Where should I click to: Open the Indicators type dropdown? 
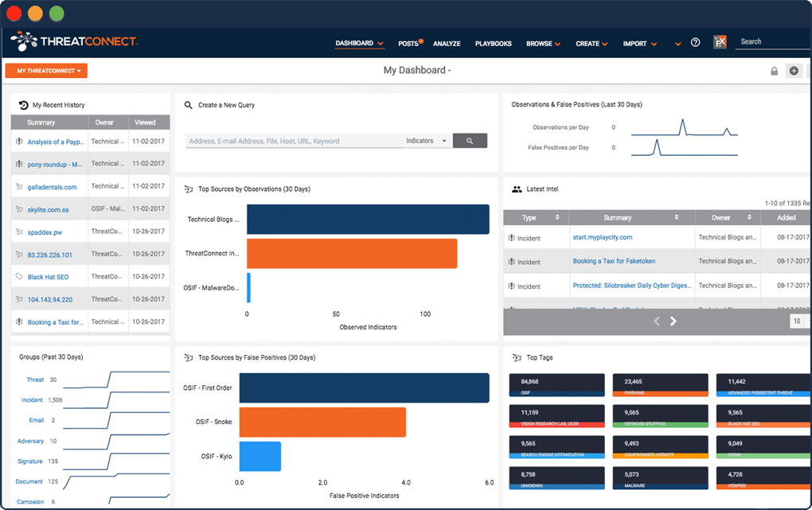tap(427, 141)
